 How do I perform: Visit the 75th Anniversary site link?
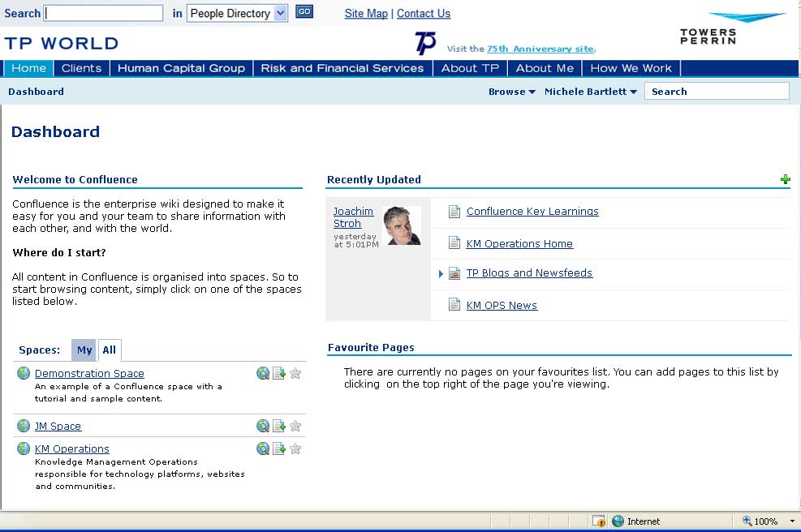(x=541, y=49)
